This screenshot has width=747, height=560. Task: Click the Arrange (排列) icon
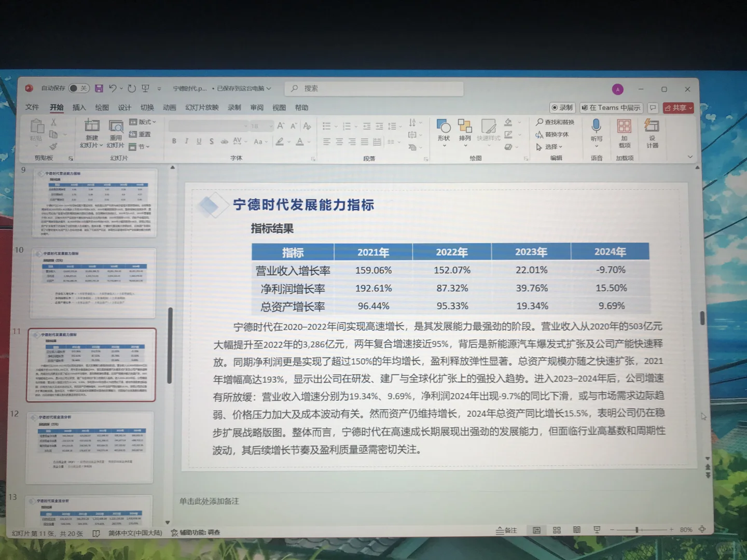(x=465, y=126)
